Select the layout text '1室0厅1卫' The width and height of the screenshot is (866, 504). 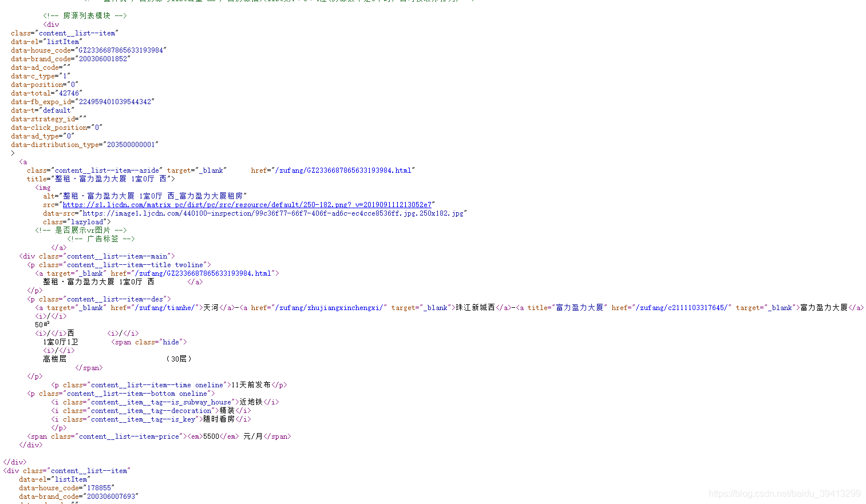[x=61, y=342]
